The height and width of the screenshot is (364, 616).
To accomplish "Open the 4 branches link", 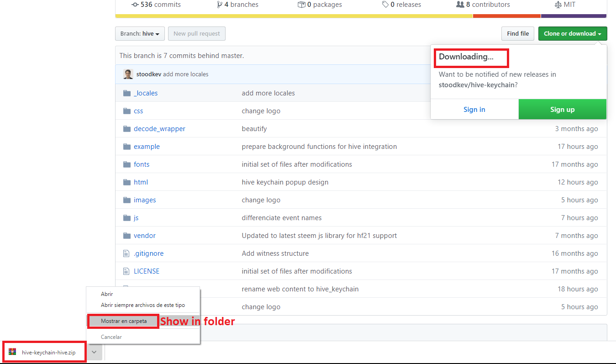I will [x=237, y=5].
